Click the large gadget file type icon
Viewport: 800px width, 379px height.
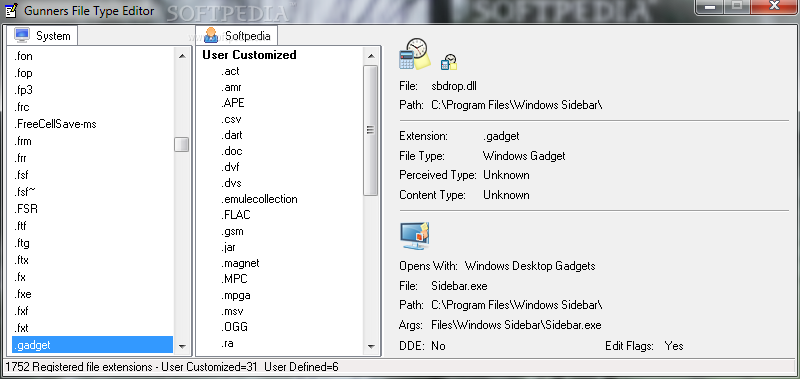pyautogui.click(x=414, y=54)
